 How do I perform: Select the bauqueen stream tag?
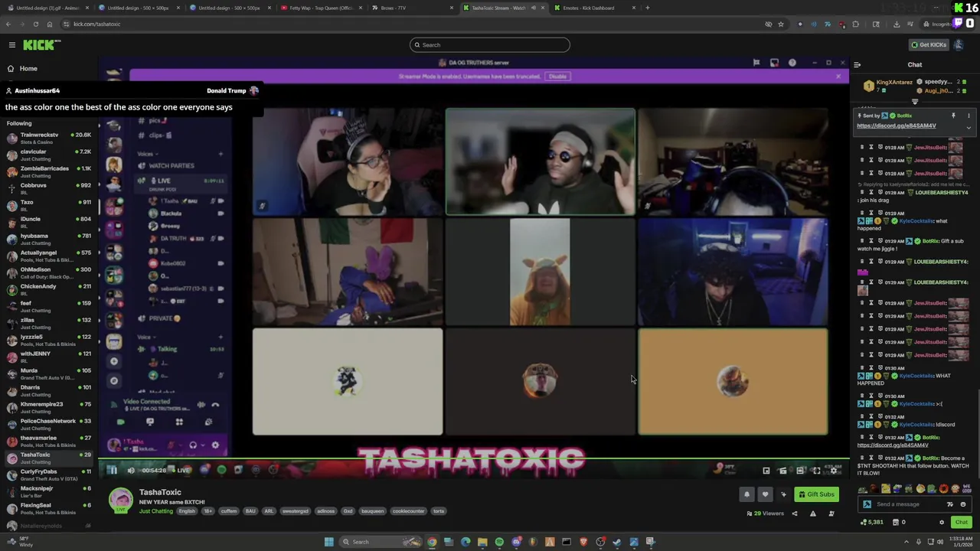click(372, 511)
